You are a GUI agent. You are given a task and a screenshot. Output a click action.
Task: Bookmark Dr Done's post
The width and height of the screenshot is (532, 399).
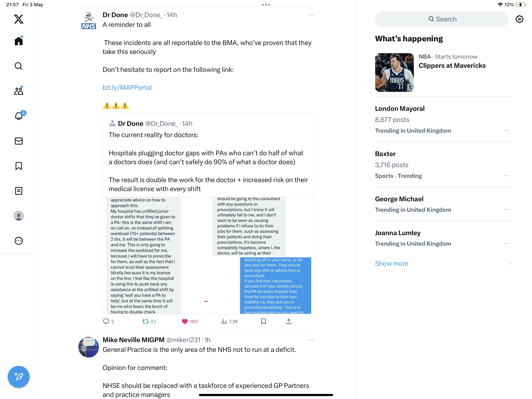pos(263,321)
